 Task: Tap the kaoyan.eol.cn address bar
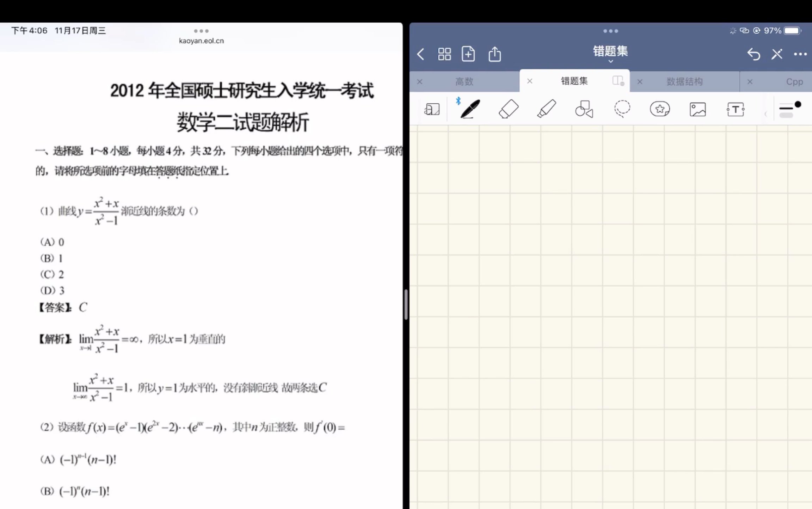201,41
